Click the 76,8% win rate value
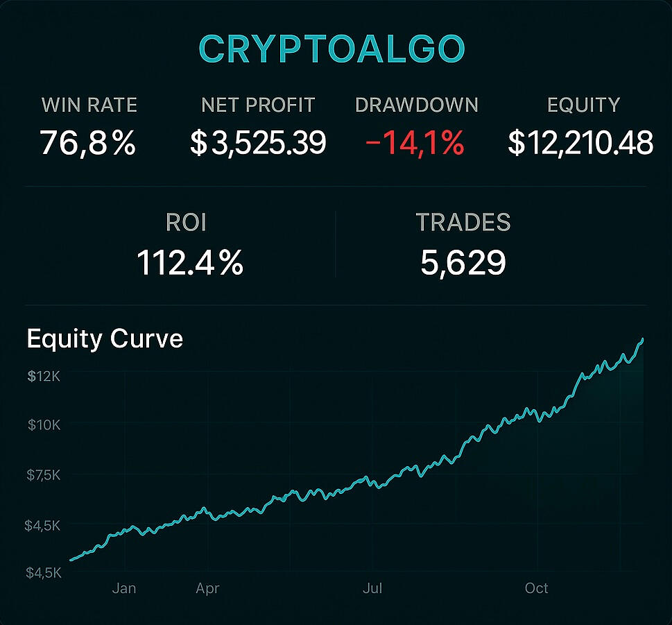This screenshot has height=625, width=672. pos(88,143)
